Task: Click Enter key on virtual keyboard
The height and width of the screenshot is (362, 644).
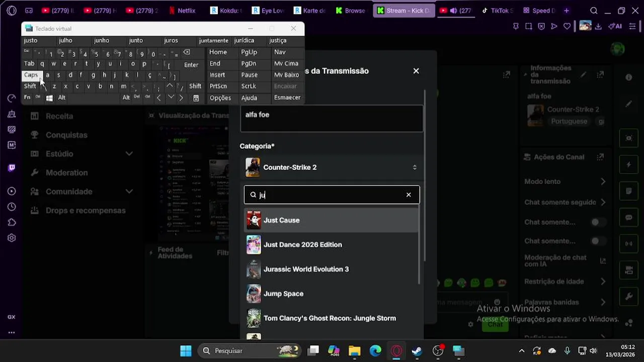Action: point(191,65)
